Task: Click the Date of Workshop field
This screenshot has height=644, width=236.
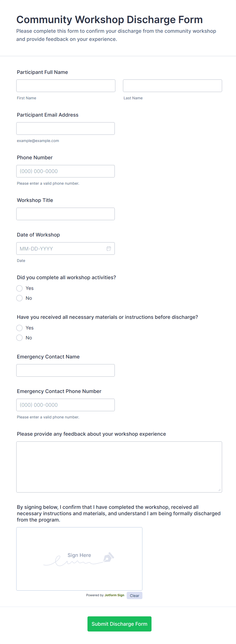Action: (61, 248)
